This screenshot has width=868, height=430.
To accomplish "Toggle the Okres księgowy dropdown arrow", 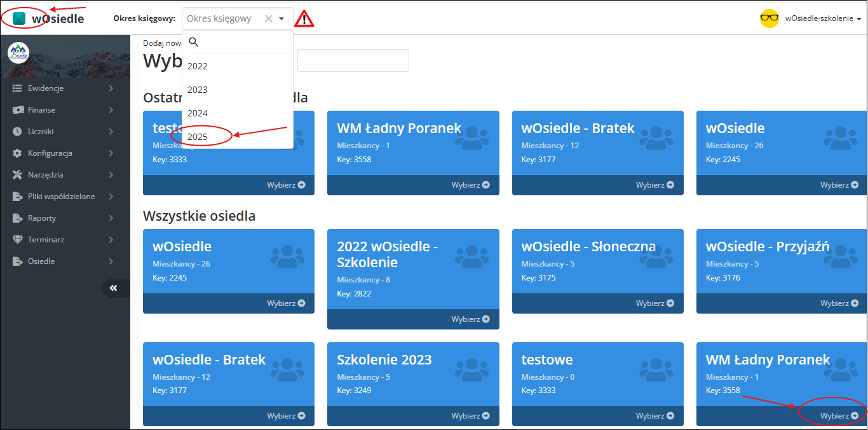I will 281,18.
